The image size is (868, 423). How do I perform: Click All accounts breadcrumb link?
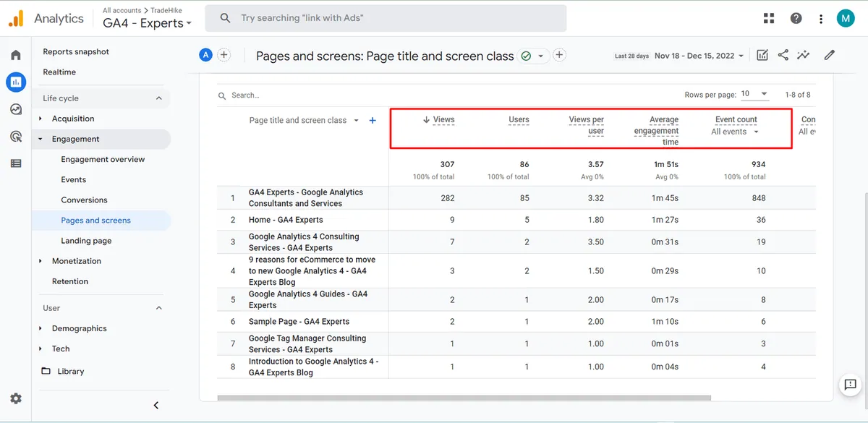(123, 11)
